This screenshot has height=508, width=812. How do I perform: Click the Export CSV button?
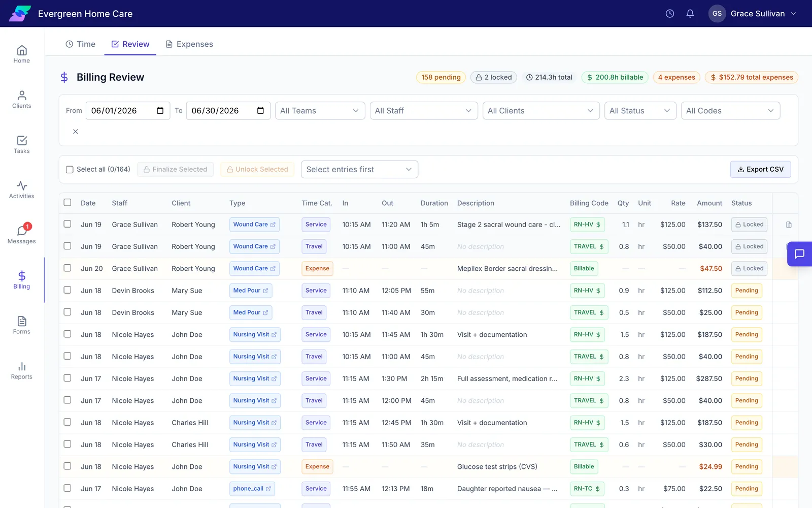coord(760,169)
